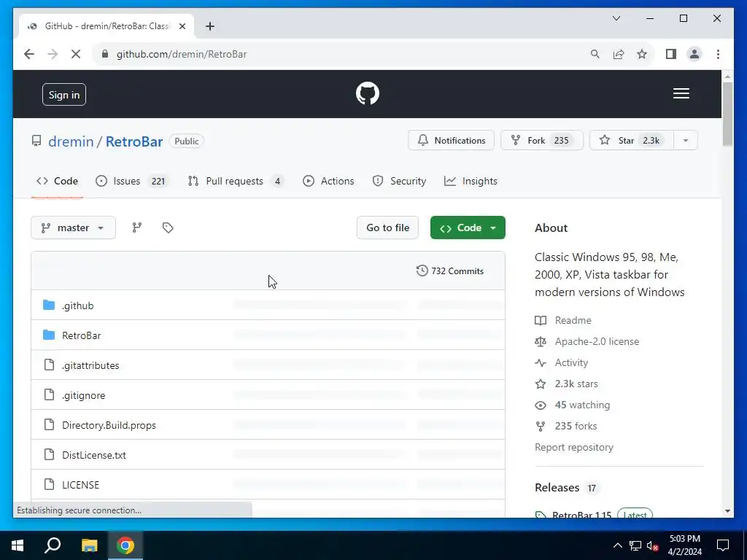Open the Security tab
Screen dimensions: 747x560
pos(400,181)
